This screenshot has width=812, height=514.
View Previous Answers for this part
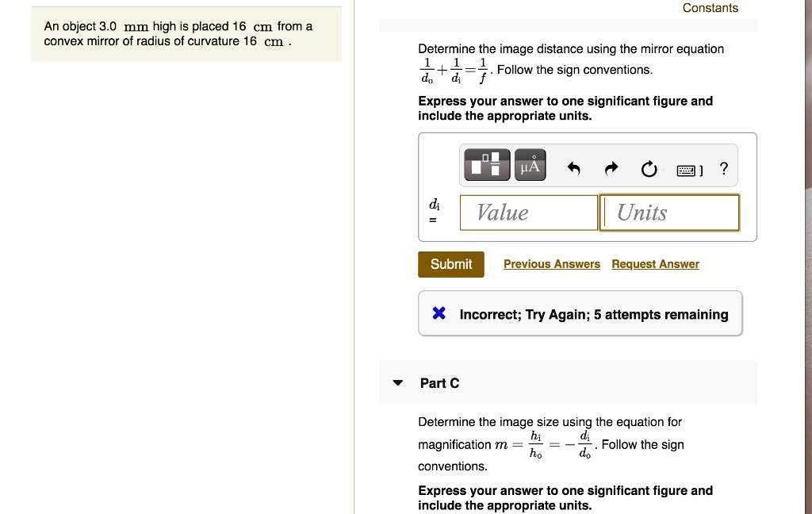click(x=552, y=263)
